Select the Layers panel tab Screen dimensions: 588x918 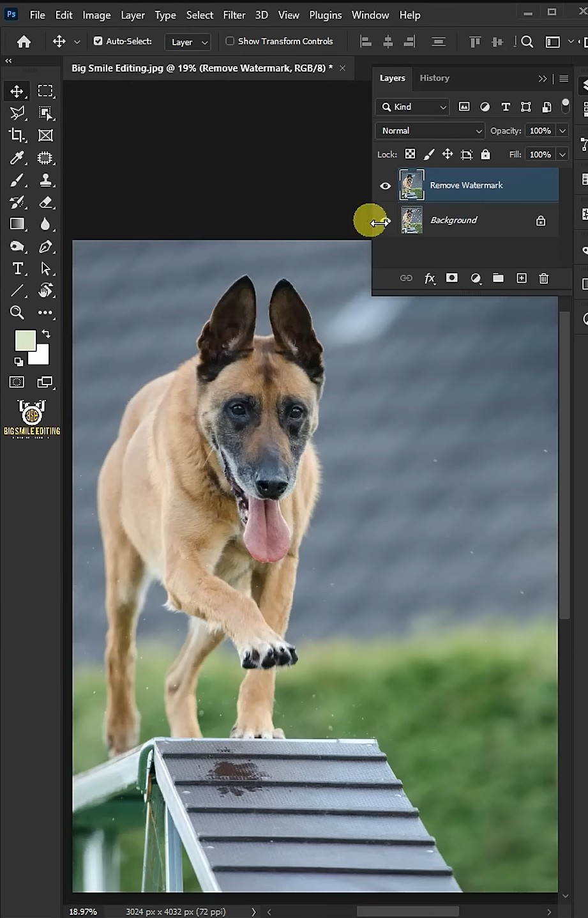[392, 78]
